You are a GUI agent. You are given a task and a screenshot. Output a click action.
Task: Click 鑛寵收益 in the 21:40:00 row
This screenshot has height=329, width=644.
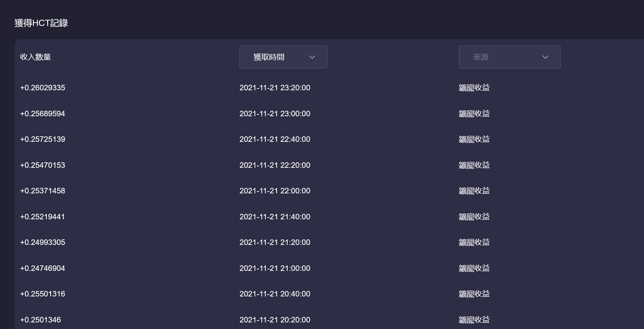474,217
